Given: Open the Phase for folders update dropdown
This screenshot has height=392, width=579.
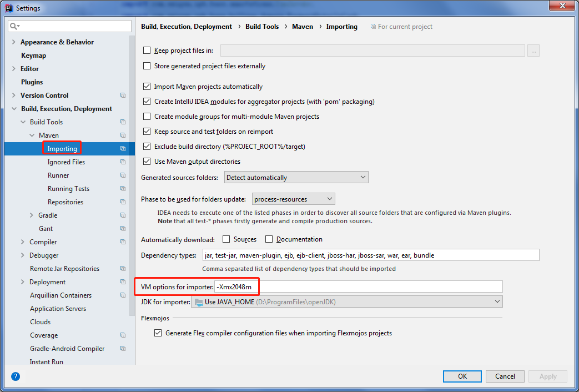Looking at the screenshot, I should 294,199.
